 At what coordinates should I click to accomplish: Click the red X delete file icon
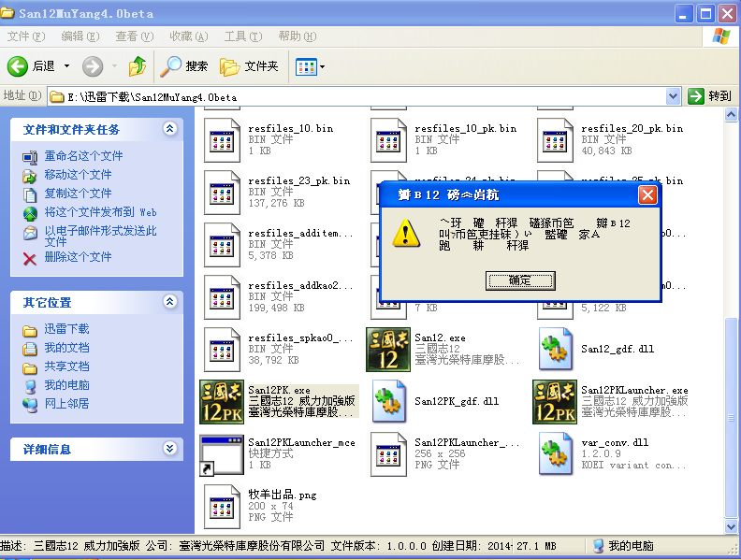(x=29, y=258)
